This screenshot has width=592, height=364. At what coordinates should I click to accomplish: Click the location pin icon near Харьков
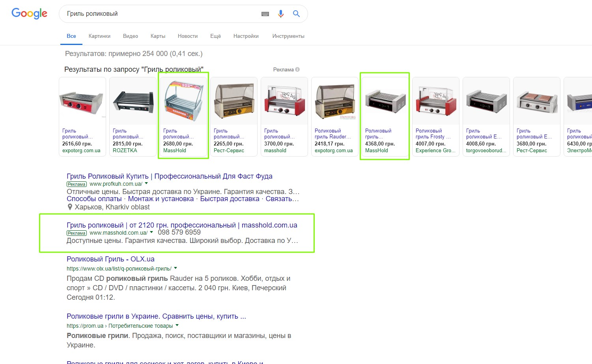click(x=70, y=207)
